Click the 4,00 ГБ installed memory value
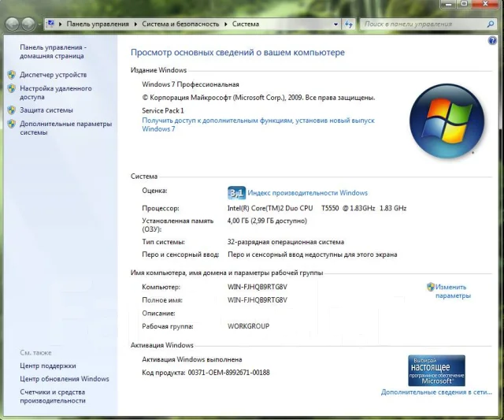This screenshot has width=504, height=420. coord(267,221)
